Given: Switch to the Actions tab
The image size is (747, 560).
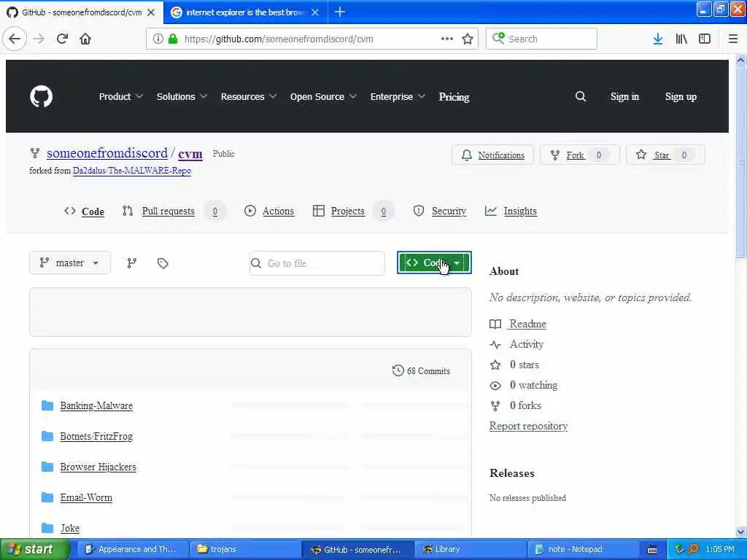Looking at the screenshot, I should coord(269,211).
